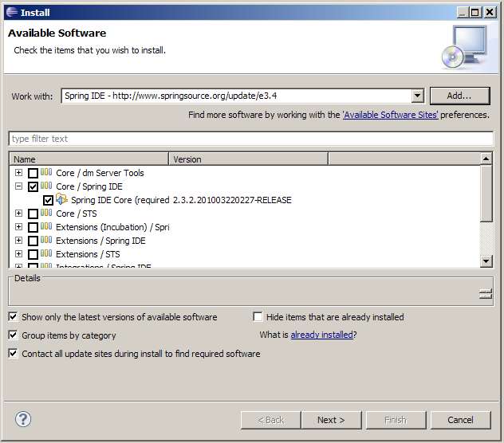Click category icon beside Core / dm Server Tools
This screenshot has height=443, width=504.
(46, 173)
